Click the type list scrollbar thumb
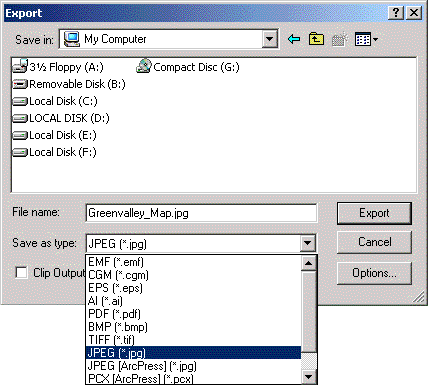The width and height of the screenshot is (428, 385). [x=309, y=312]
